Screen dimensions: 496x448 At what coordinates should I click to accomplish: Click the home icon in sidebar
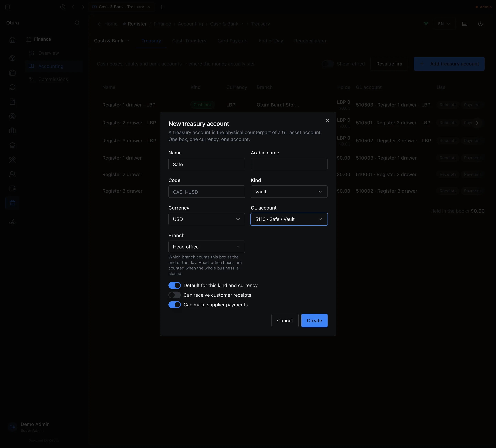pyautogui.click(x=12, y=40)
